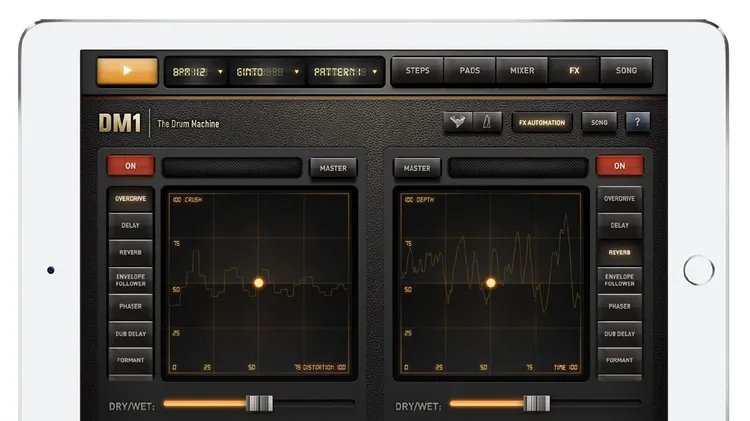The height and width of the screenshot is (421, 750).
Task: Select REVERB in the right effect list
Action: (x=619, y=253)
